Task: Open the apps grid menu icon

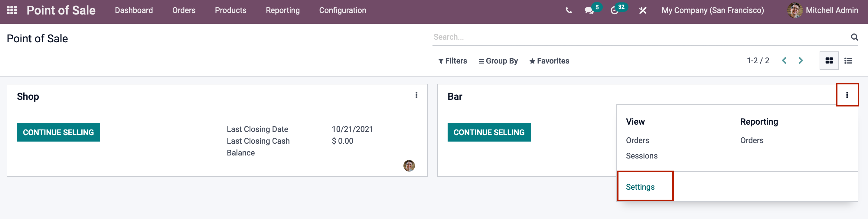Action: pyautogui.click(x=12, y=10)
